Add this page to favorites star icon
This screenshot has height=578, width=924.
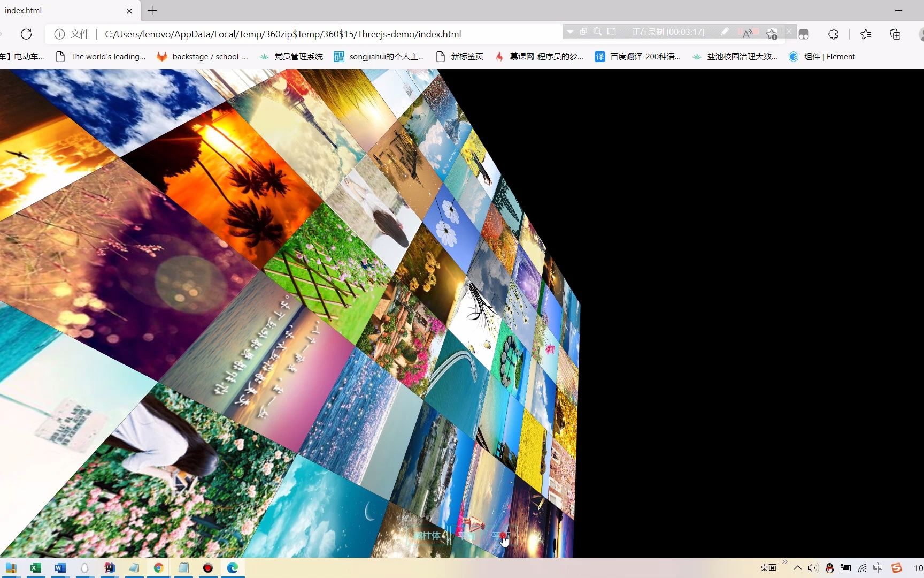pos(772,34)
